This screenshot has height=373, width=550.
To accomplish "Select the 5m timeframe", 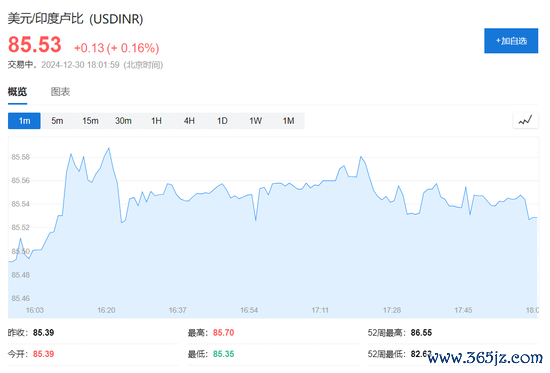I will 57,121.
